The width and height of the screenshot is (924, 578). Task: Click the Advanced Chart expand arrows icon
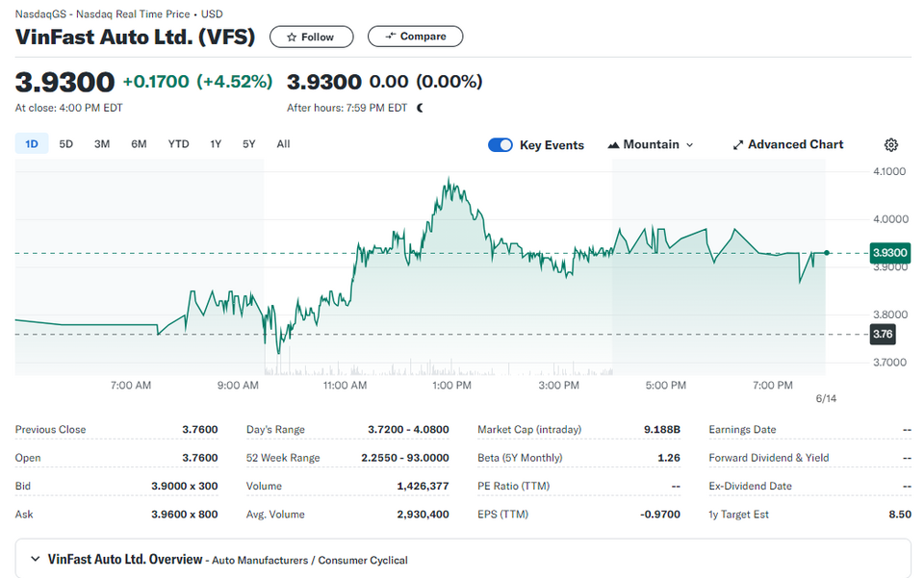pos(738,145)
